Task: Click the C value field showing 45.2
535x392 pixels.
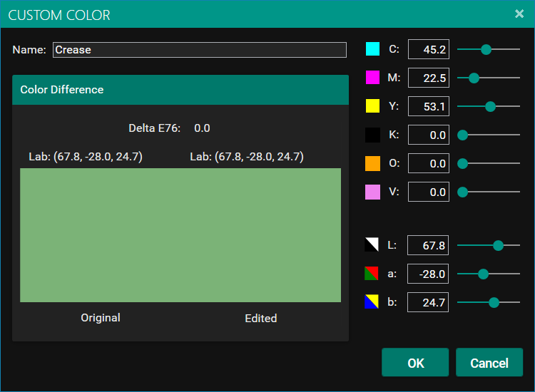Action: point(428,49)
